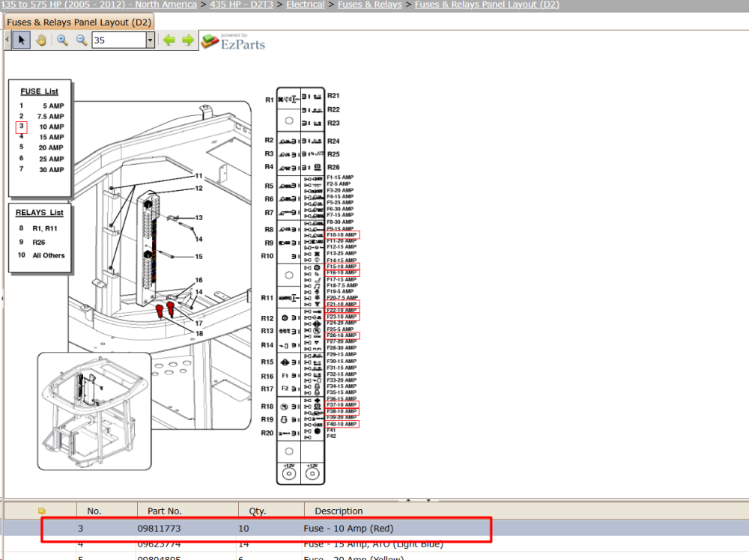Click last breadcrumb Fuses & Relays Panel Layout (D2)
The image size is (749, 560).
coord(487,4)
